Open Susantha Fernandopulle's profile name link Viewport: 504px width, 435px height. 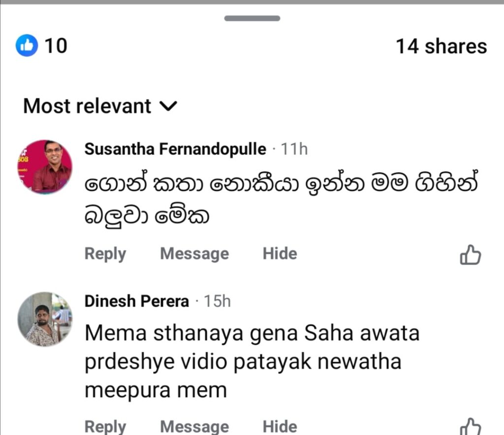(175, 149)
